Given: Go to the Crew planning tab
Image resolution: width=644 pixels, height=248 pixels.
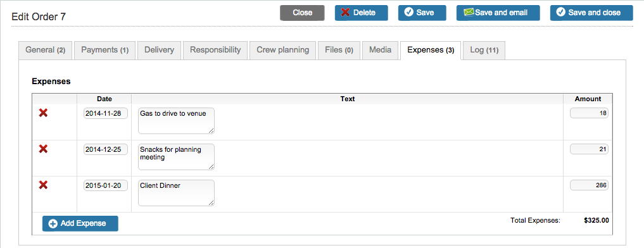Looking at the screenshot, I should tap(282, 50).
